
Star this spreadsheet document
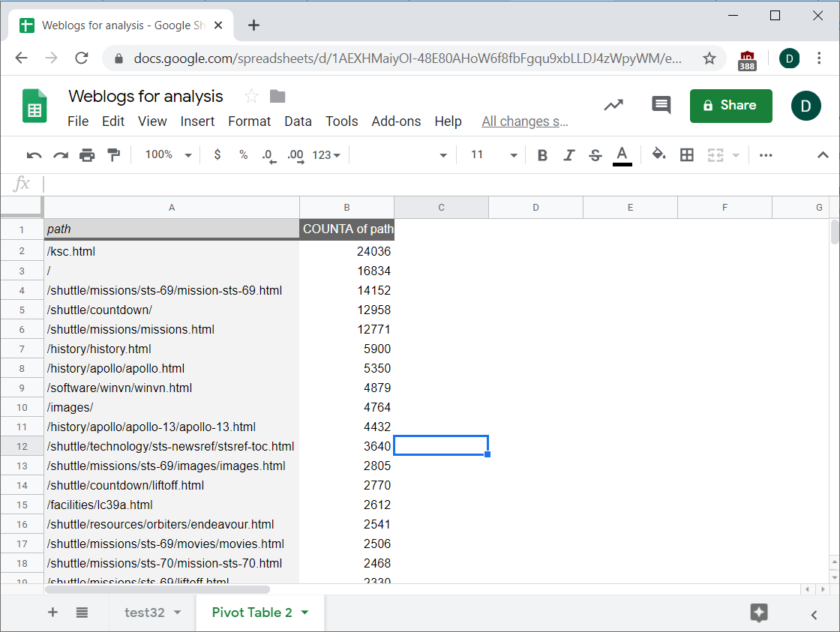point(251,96)
